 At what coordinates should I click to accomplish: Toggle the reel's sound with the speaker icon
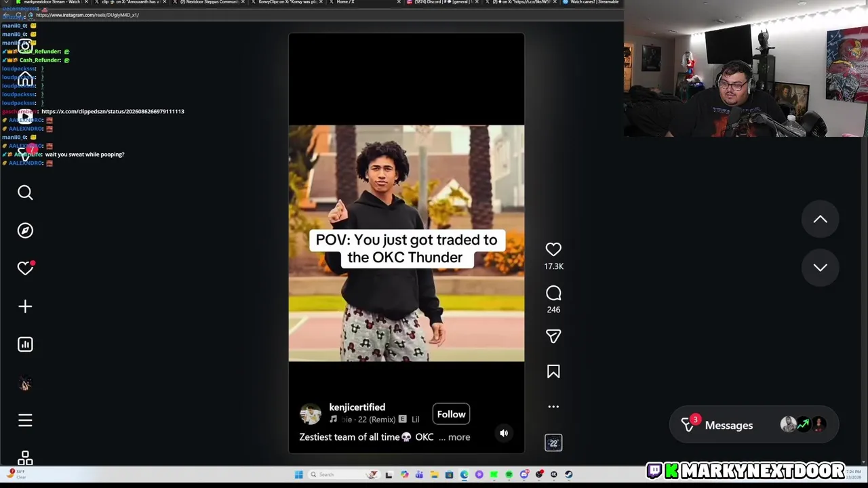(x=504, y=433)
